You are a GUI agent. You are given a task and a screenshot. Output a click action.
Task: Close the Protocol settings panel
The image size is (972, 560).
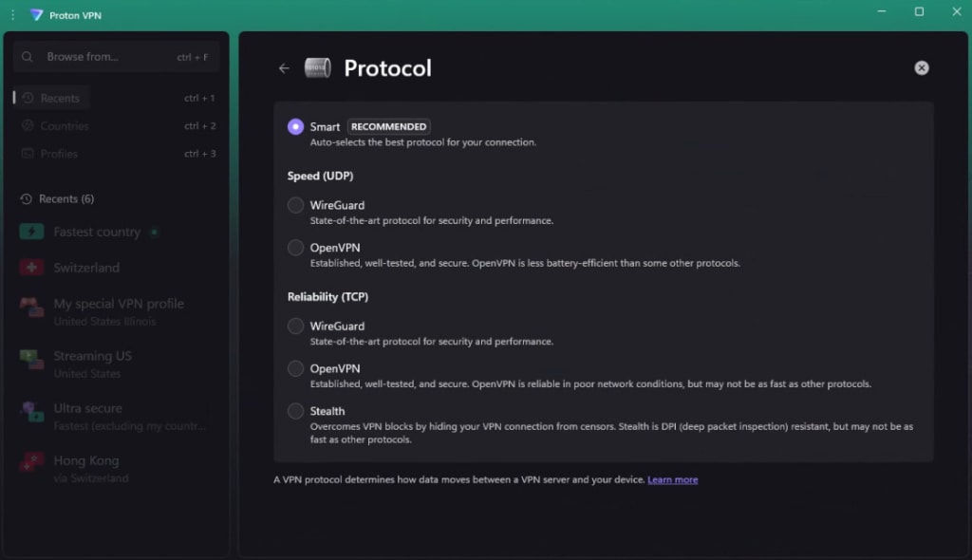(921, 68)
